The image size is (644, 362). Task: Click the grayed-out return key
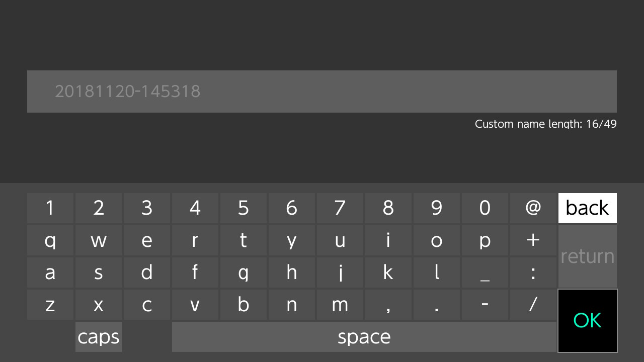pos(587,256)
